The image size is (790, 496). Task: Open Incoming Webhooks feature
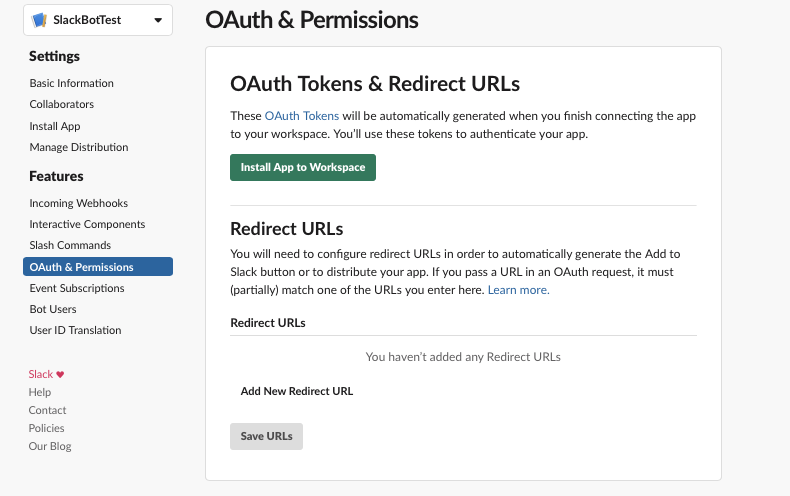pos(79,203)
